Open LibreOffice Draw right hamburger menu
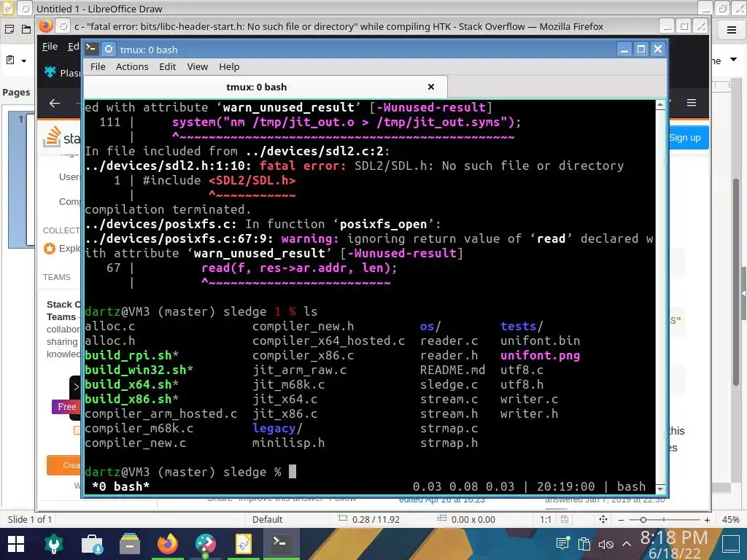Image resolution: width=747 pixels, height=560 pixels. point(732,31)
